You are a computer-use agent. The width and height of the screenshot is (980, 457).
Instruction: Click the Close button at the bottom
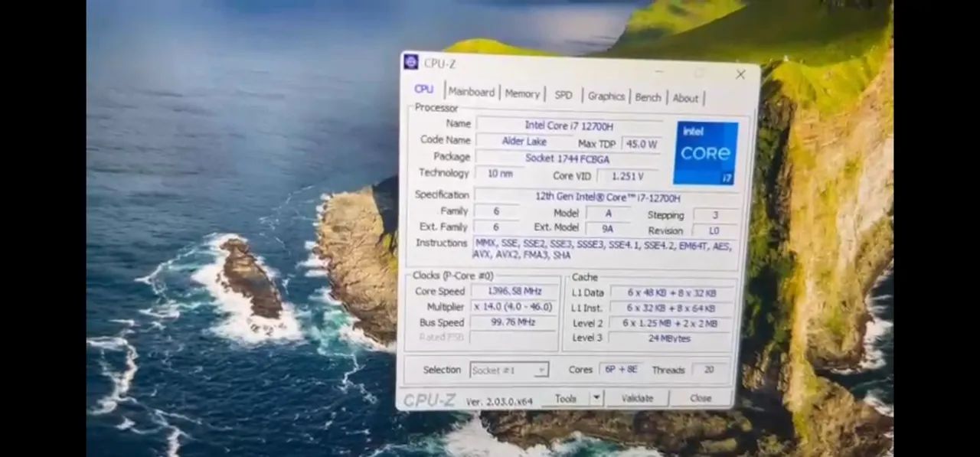click(x=701, y=398)
